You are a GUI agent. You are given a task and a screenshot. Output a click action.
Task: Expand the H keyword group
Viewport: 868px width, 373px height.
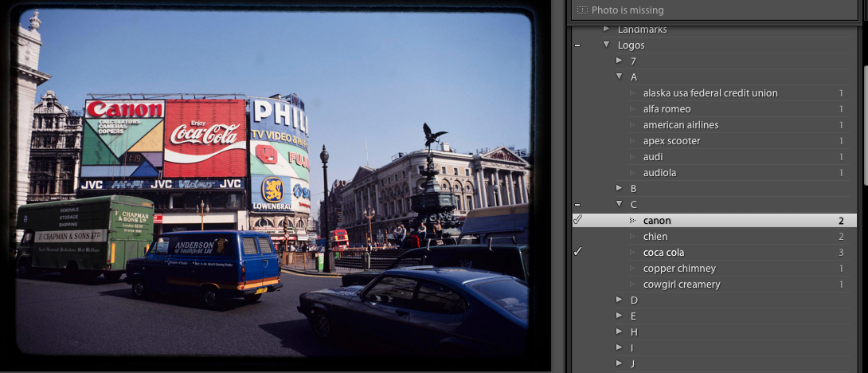click(x=620, y=332)
